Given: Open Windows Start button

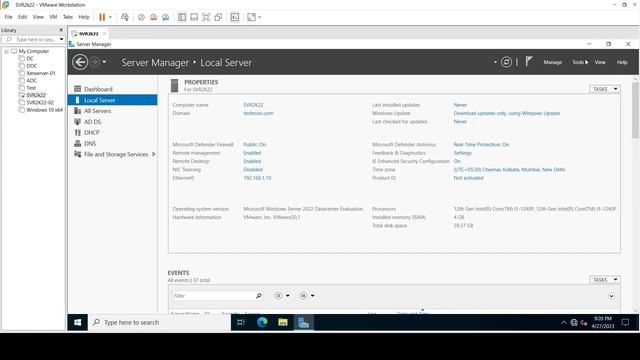Looking at the screenshot, I should tap(78, 322).
